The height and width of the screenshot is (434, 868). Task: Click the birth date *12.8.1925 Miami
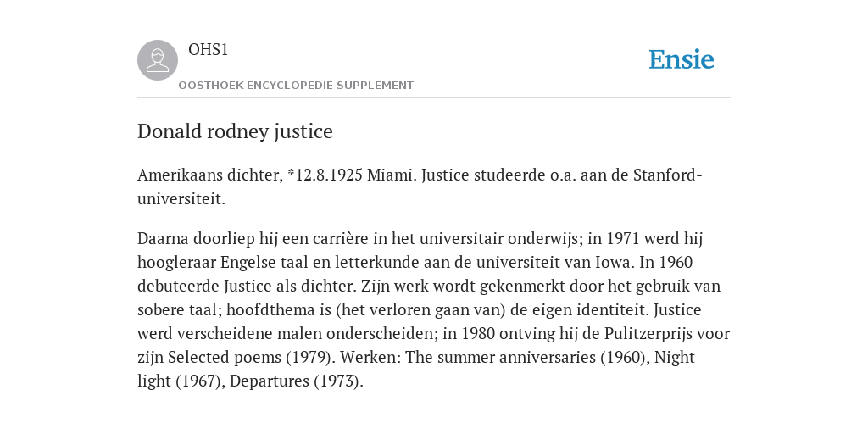coord(352,175)
